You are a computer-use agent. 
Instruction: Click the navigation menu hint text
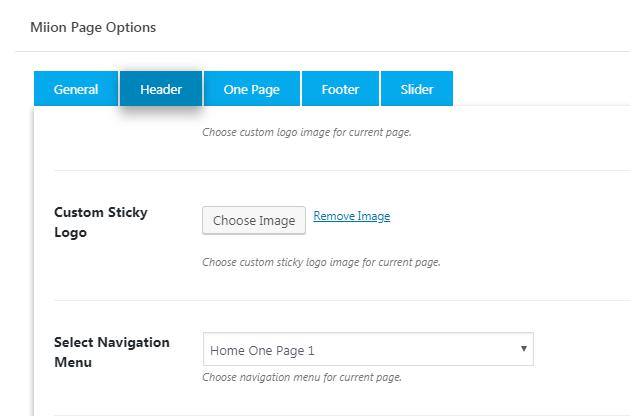tap(302, 378)
